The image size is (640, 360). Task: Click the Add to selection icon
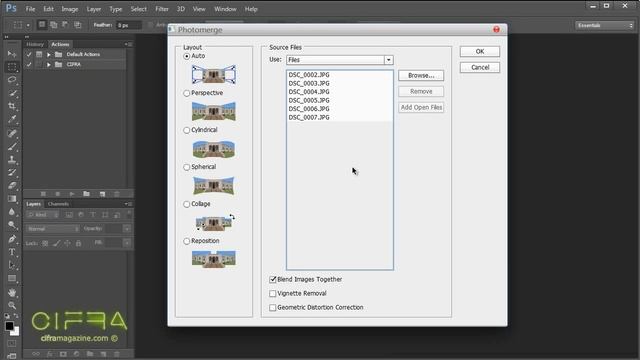coord(53,25)
